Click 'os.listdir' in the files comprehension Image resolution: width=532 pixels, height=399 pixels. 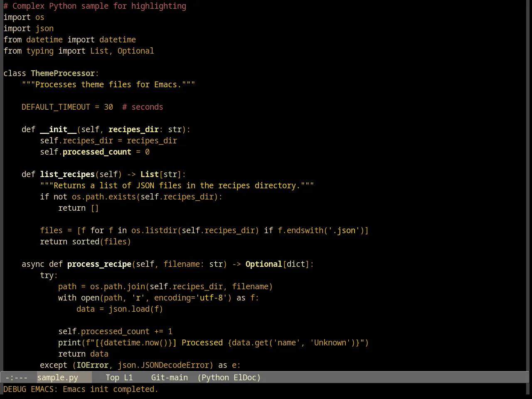pos(154,230)
